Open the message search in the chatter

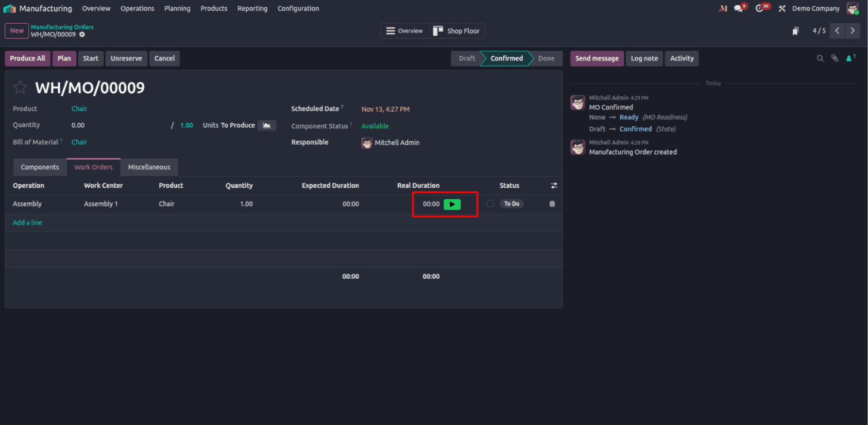pyautogui.click(x=820, y=58)
